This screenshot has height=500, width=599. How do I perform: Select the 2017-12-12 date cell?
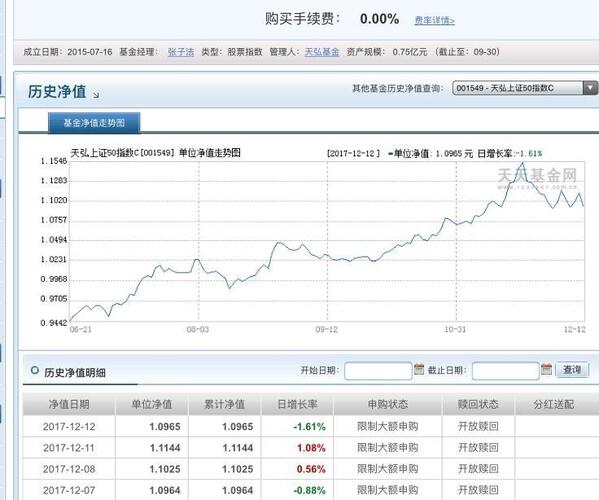coord(69,426)
